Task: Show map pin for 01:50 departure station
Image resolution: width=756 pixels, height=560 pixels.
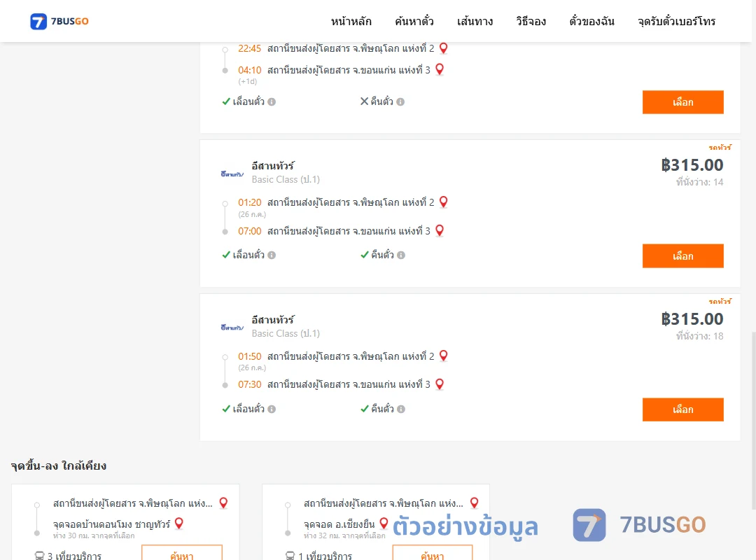Action: [x=444, y=356]
